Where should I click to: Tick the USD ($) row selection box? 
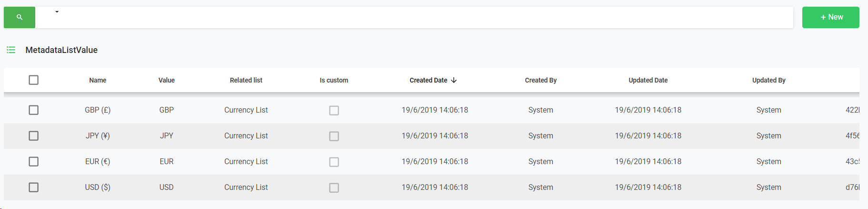(x=33, y=188)
